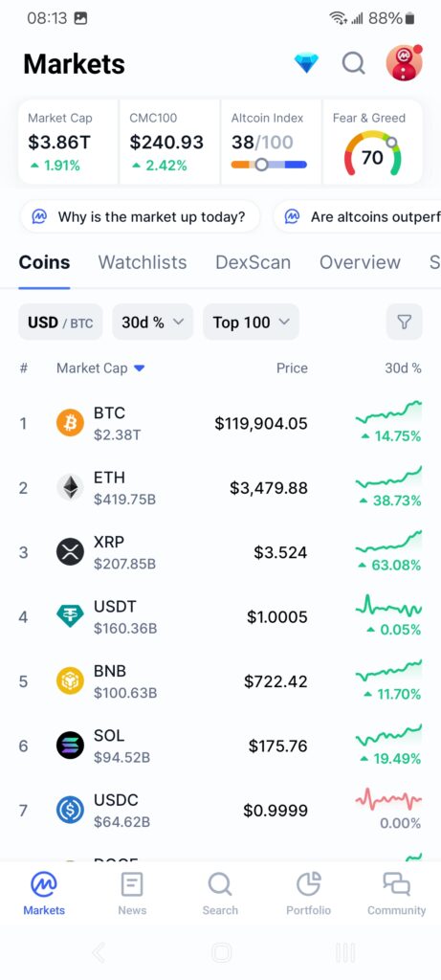Viewport: 441px width, 980px height.
Task: Expand the 30d % timeframe dropdown
Action: [x=153, y=322]
